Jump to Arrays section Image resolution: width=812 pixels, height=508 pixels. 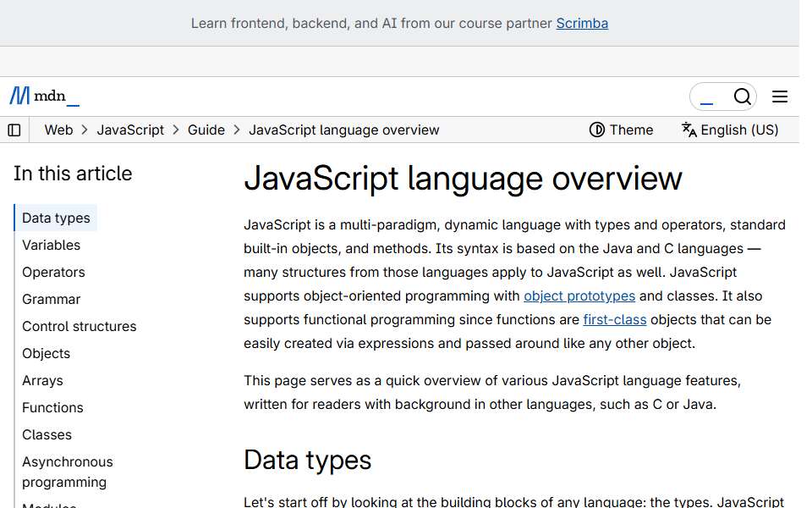point(42,380)
